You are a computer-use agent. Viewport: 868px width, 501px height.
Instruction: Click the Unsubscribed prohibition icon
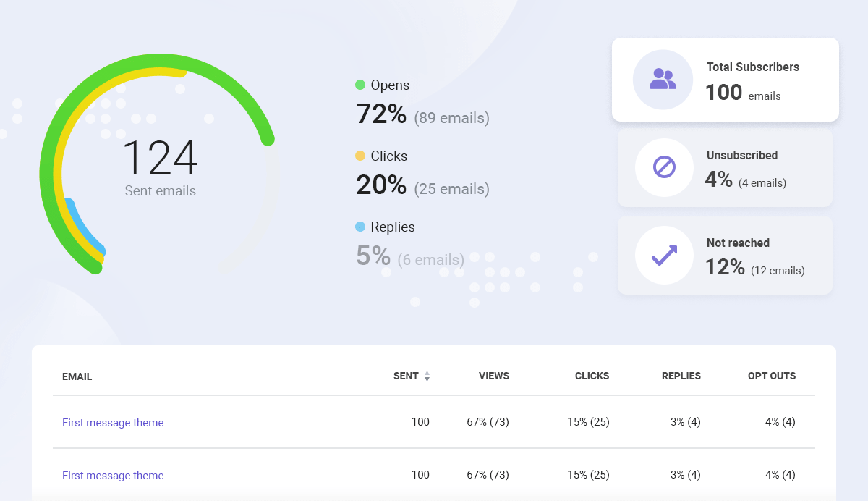(x=663, y=167)
